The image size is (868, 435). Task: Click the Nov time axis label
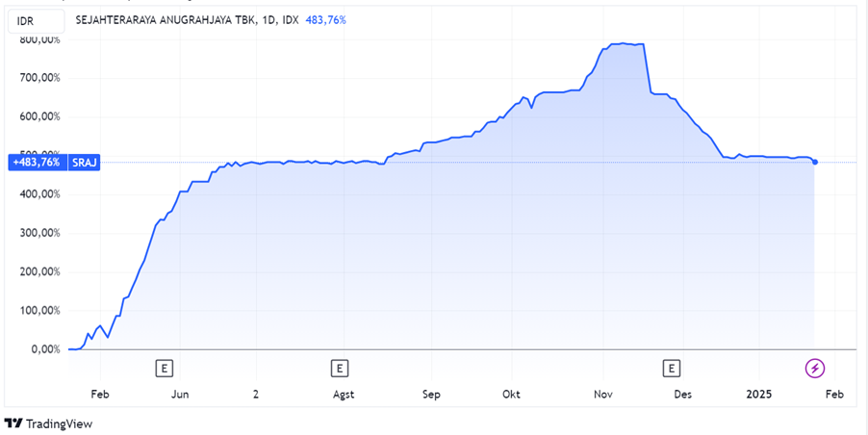tap(603, 395)
